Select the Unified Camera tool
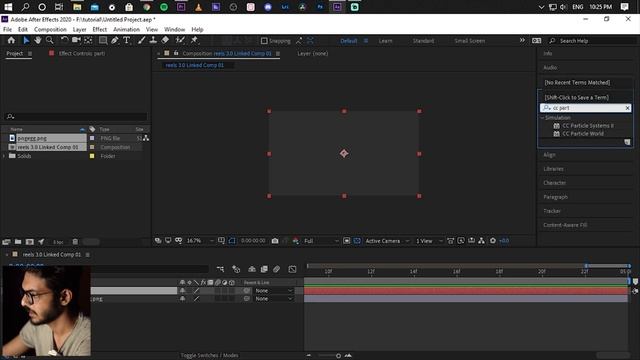The image size is (640, 360). coord(76,40)
